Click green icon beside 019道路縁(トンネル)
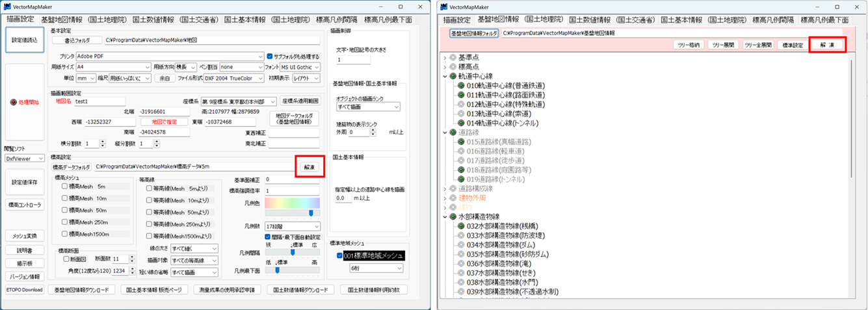Viewport: 868px width, 310px height. (x=462, y=179)
